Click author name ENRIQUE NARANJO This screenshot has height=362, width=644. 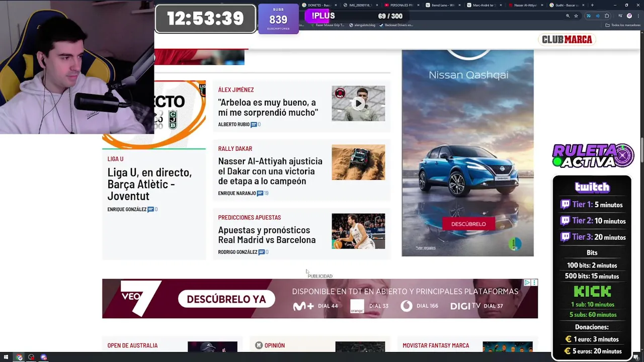[237, 194]
